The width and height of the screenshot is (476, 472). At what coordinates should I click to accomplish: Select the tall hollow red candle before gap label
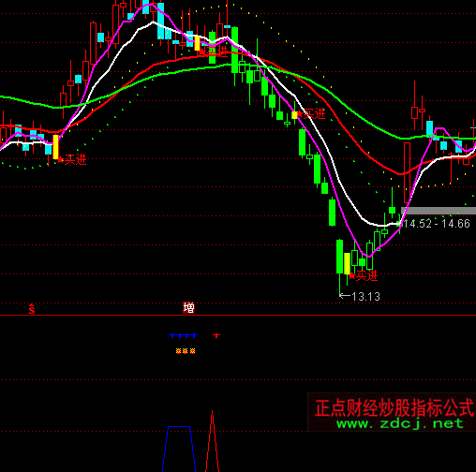point(407,172)
